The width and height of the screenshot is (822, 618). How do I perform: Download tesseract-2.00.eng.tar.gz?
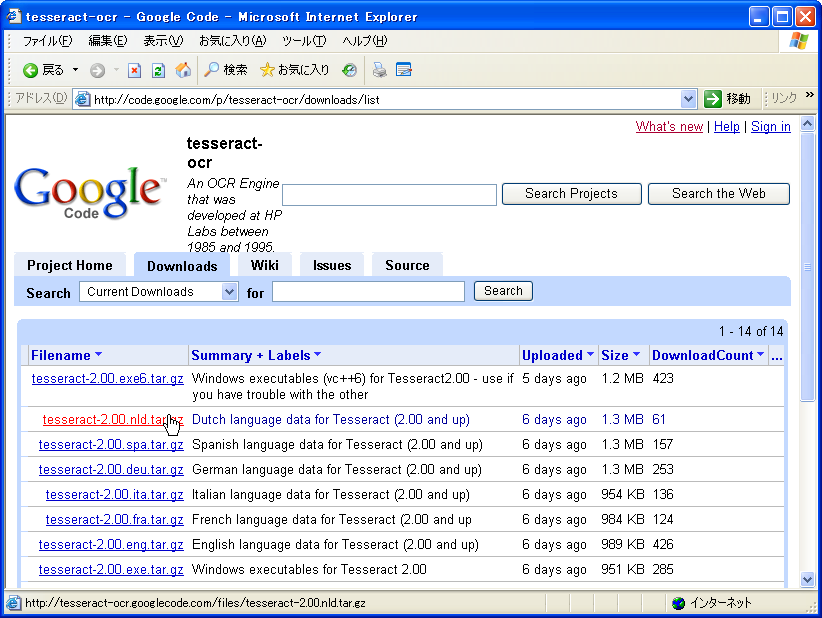click(111, 545)
